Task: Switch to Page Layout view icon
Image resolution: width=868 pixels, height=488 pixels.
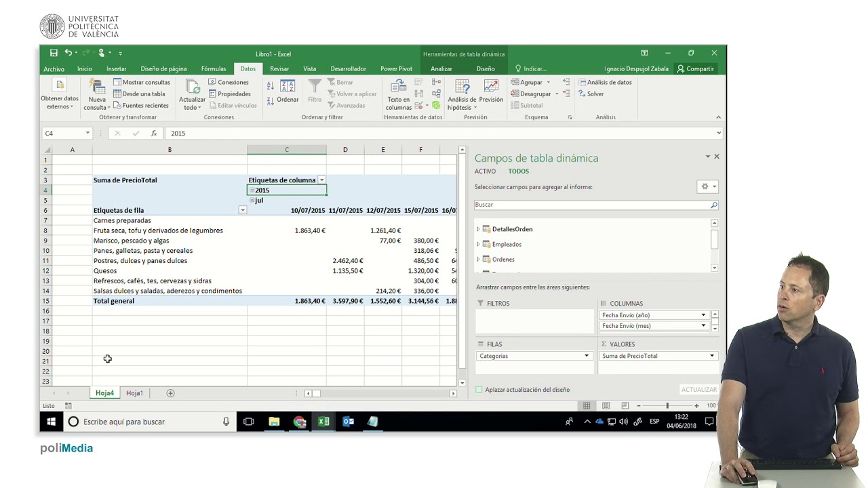Action: (606, 406)
